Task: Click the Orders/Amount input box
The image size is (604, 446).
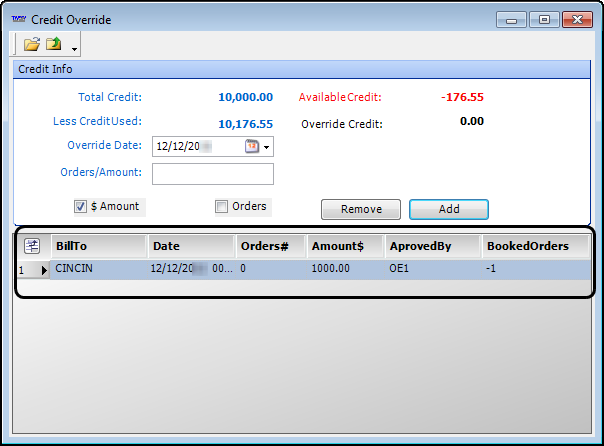Action: pyautogui.click(x=213, y=174)
